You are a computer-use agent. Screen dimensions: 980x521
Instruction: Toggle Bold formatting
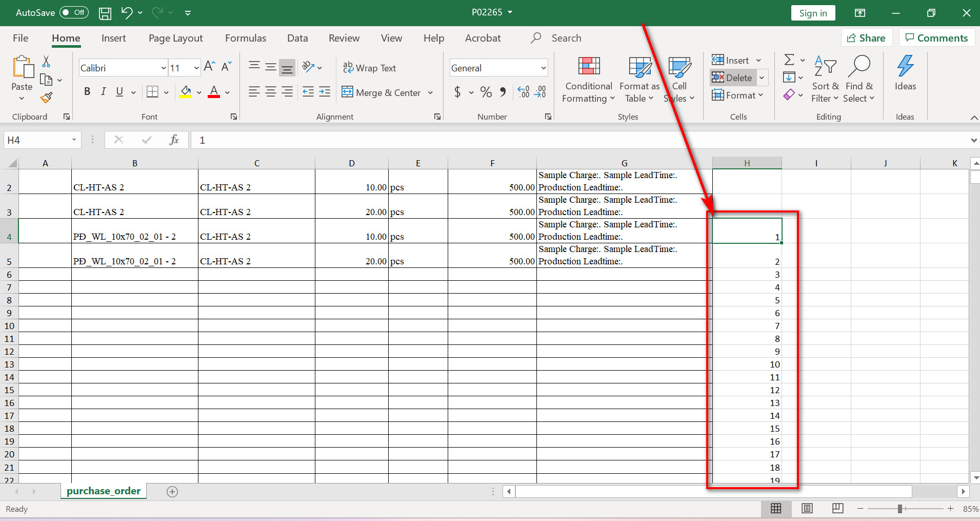tap(87, 92)
